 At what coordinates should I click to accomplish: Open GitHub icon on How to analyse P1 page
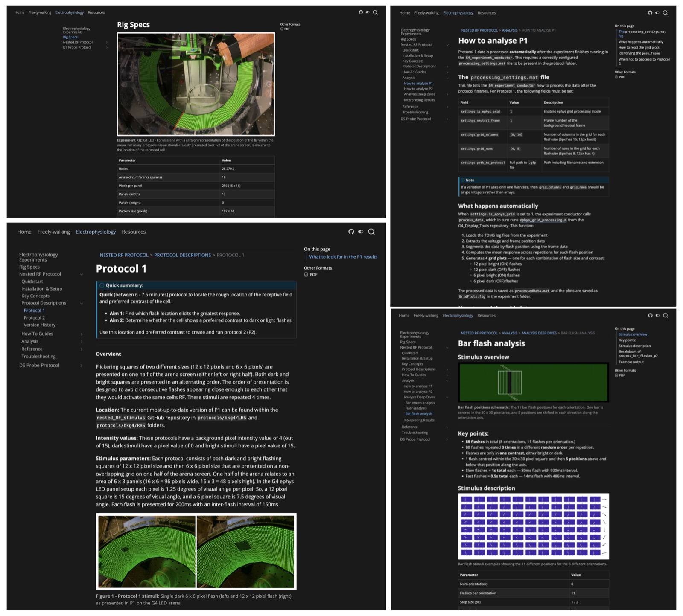coord(650,13)
